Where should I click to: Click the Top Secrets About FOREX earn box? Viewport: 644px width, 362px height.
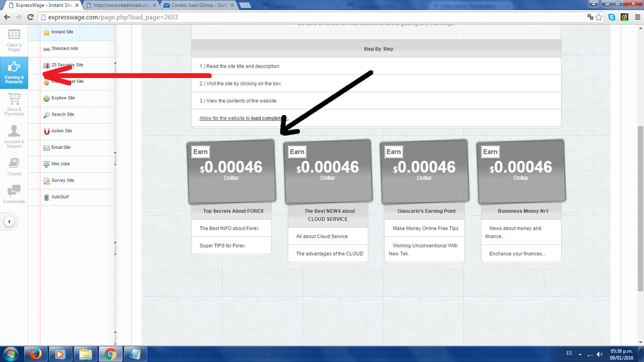pyautogui.click(x=231, y=172)
